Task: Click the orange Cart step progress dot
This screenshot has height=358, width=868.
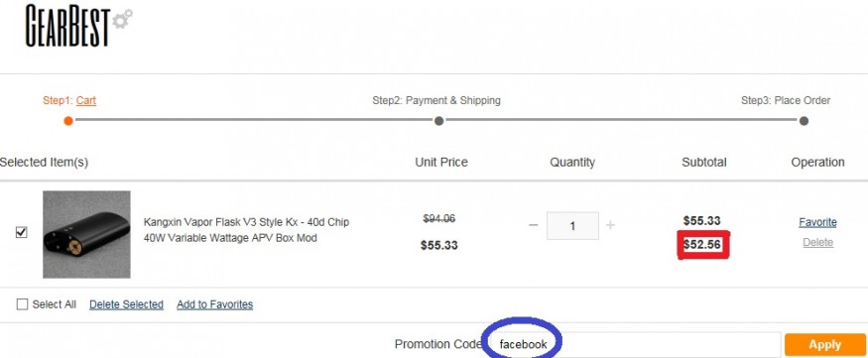Action: (x=68, y=121)
